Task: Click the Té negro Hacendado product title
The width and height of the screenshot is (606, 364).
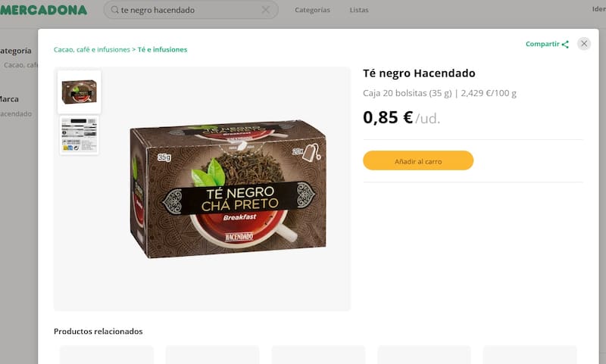Action: (x=419, y=73)
